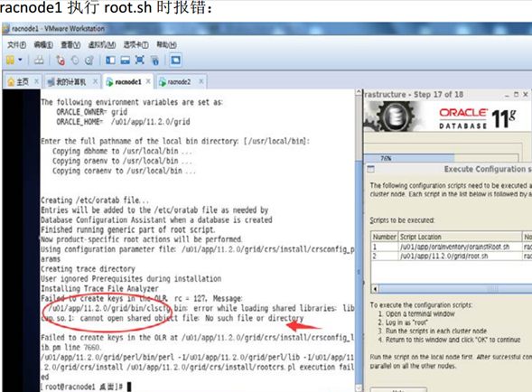Close the racnode2 tab
Screen dimensions: 532x392
pos(201,81)
